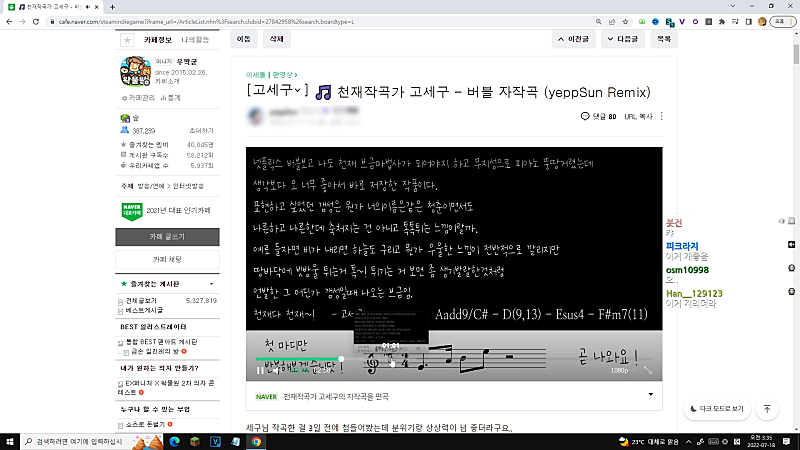This screenshot has height=450, width=800.
Task: Click the purple V extension icon
Action: (x=682, y=21)
